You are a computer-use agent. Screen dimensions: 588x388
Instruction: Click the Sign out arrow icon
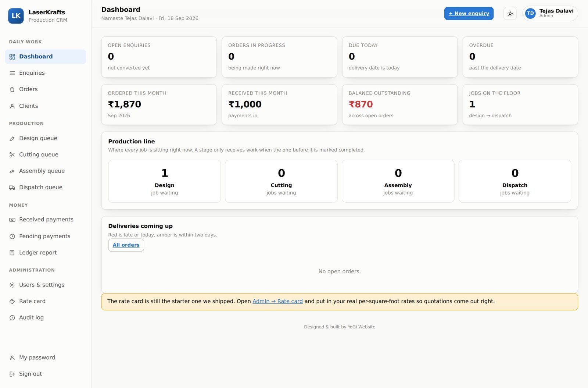(12, 374)
